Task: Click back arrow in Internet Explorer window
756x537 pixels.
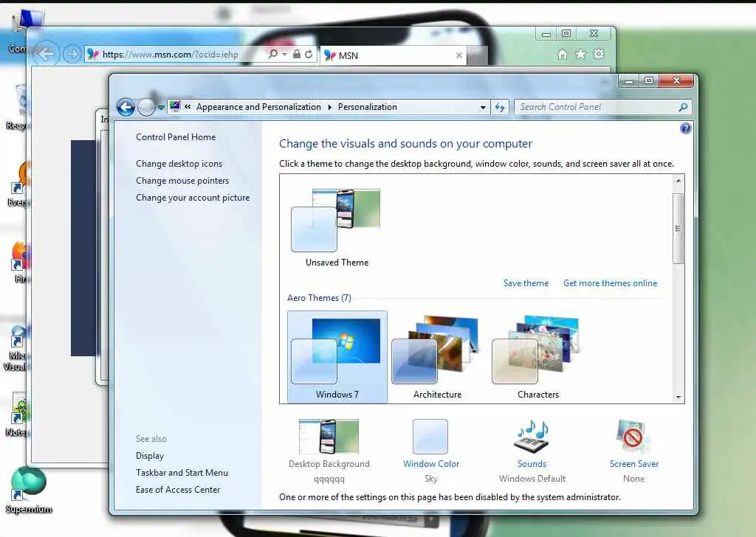Action: [47, 54]
